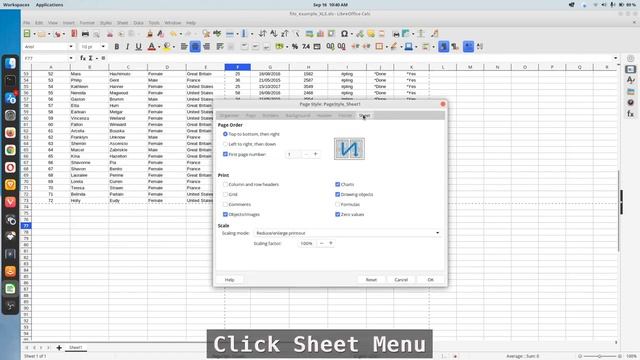The height and width of the screenshot is (360, 640).
Task: Click the Sheet1 tab at the bottom
Action: coord(76,347)
